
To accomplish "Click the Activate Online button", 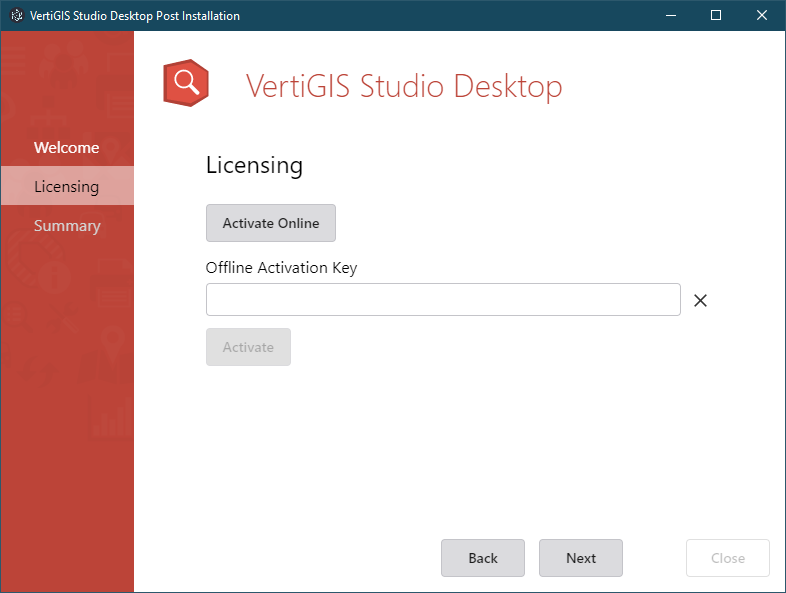I will (271, 223).
